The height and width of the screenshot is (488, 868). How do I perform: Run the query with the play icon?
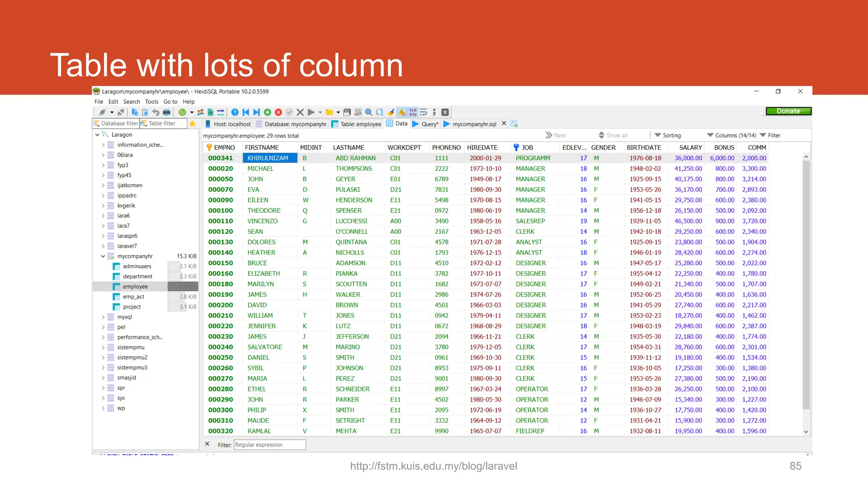pos(311,112)
